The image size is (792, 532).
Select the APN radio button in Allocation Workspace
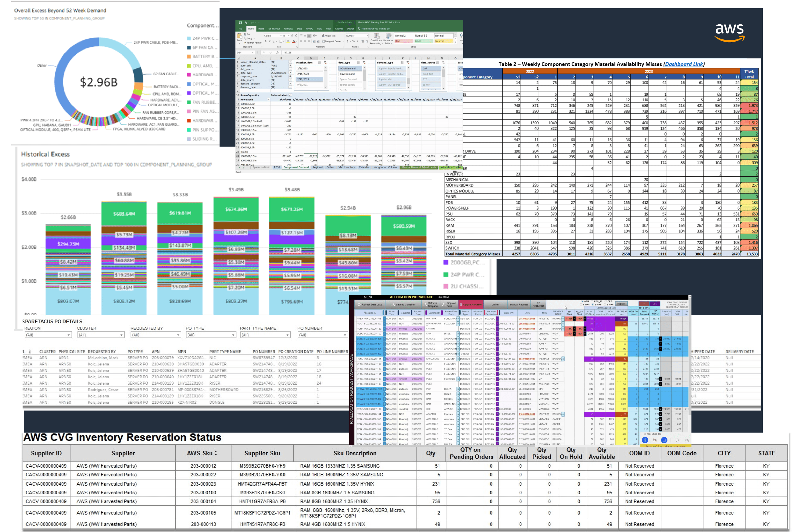click(x=582, y=301)
